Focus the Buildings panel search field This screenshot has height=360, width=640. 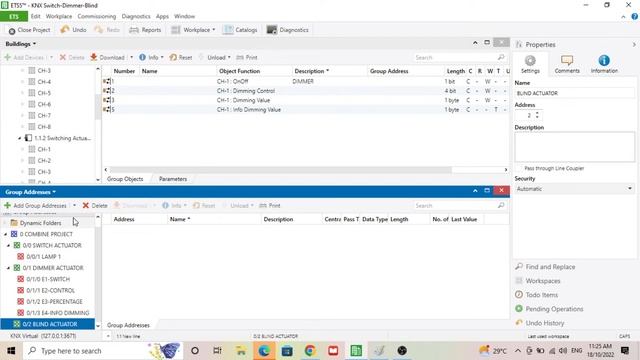(460, 58)
